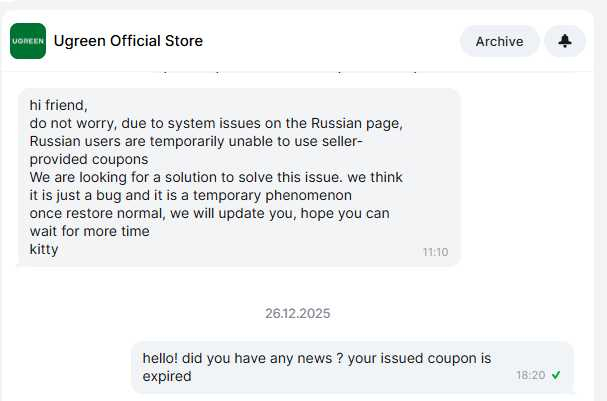Select the "hello! did you have any news" line
Viewport: 607px width, 401px height.
pos(316,358)
